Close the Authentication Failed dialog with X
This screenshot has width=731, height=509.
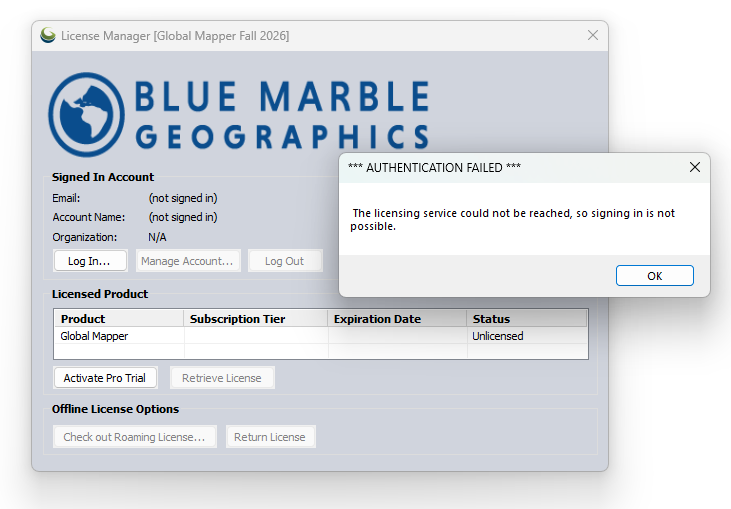[x=695, y=167]
